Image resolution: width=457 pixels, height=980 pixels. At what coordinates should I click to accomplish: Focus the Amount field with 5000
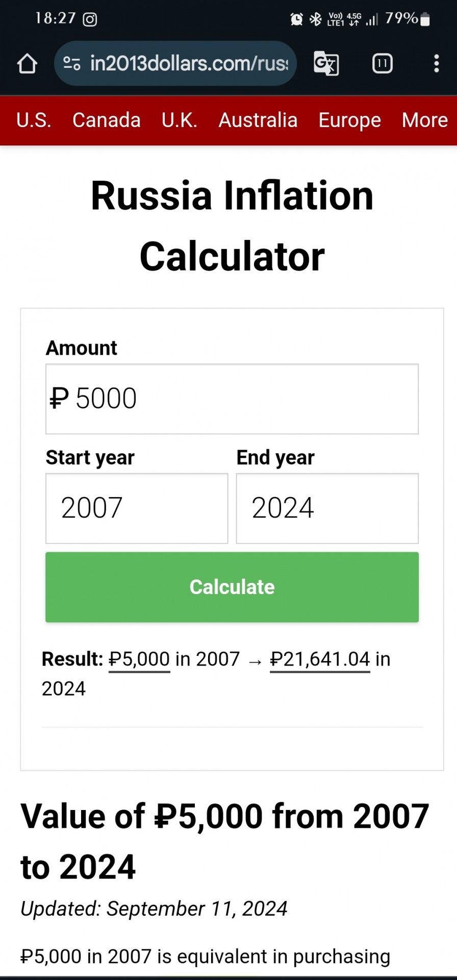pos(232,399)
